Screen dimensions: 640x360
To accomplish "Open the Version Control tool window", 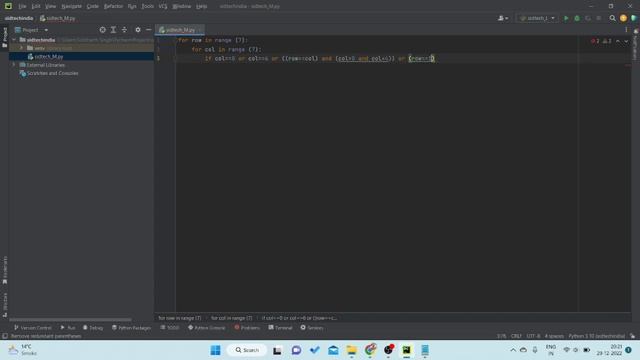I will (33, 328).
